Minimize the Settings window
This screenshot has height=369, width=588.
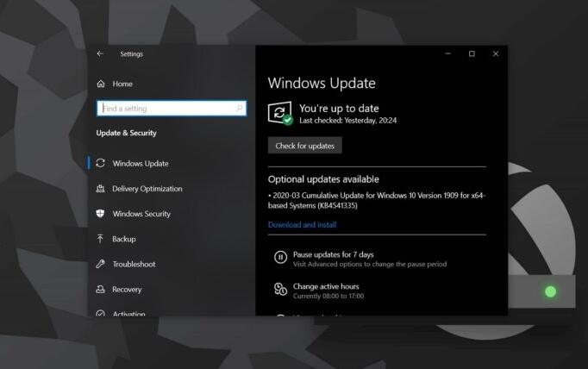(447, 53)
